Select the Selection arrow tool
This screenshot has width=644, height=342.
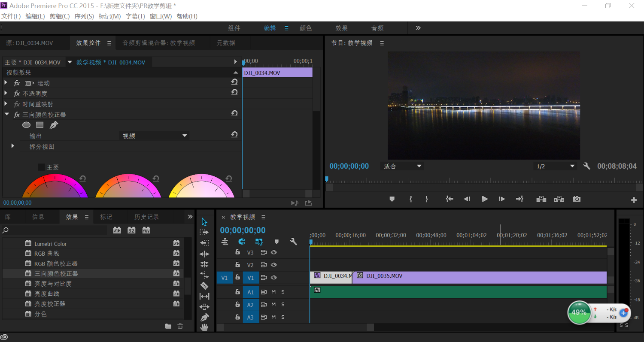pos(204,222)
